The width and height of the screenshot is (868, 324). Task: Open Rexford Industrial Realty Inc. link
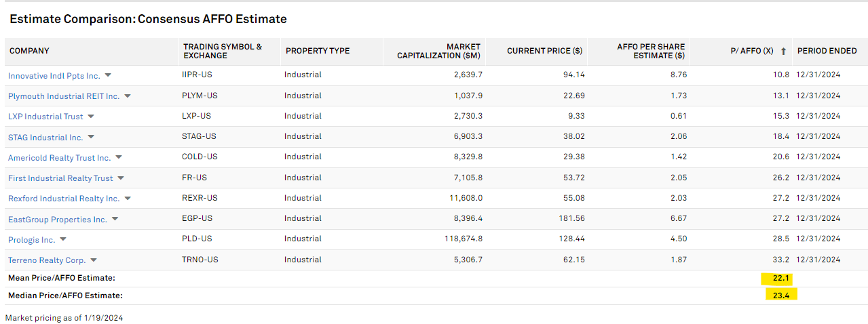64,199
